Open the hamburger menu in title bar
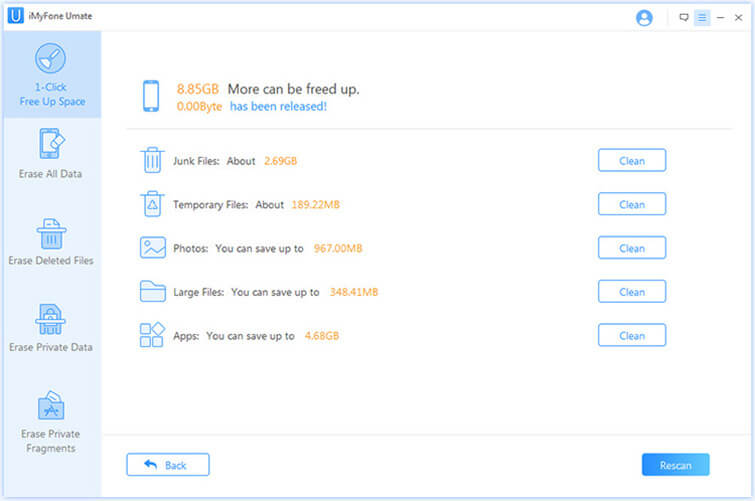 702,18
